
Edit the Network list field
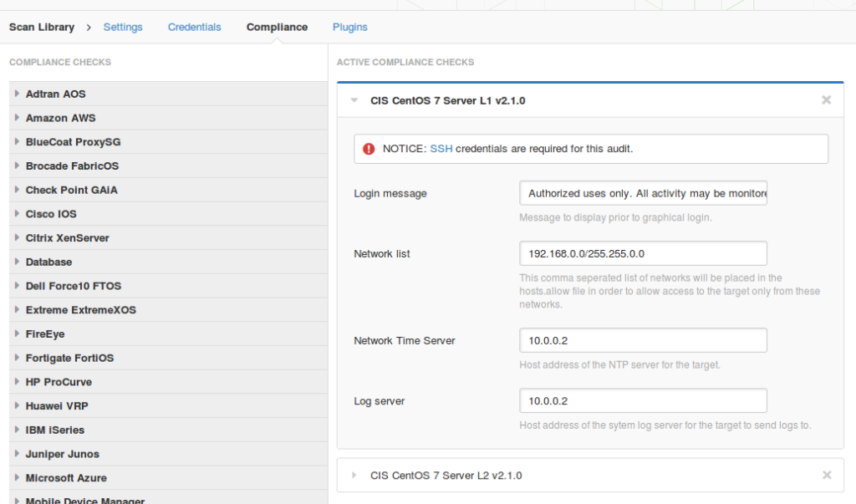point(643,253)
